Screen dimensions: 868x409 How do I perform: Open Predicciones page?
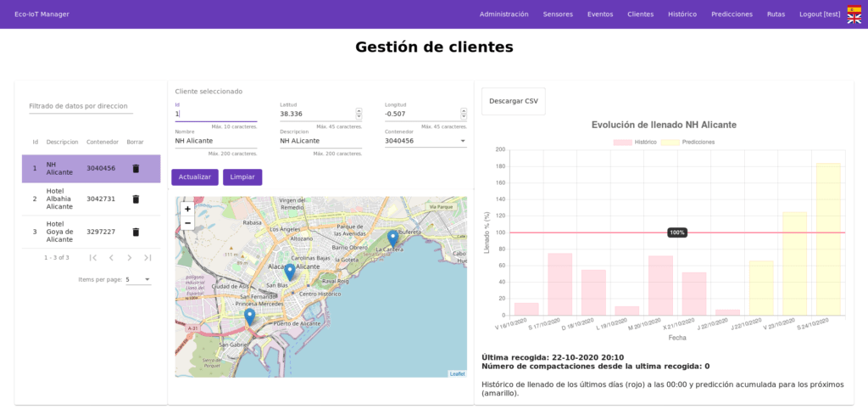(x=732, y=14)
